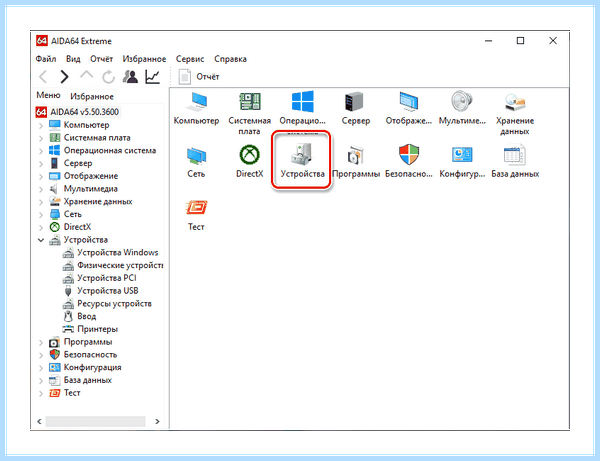Screen dimensions: 600x461
Task: Expand the Системная плата tree node
Action: 41,138
